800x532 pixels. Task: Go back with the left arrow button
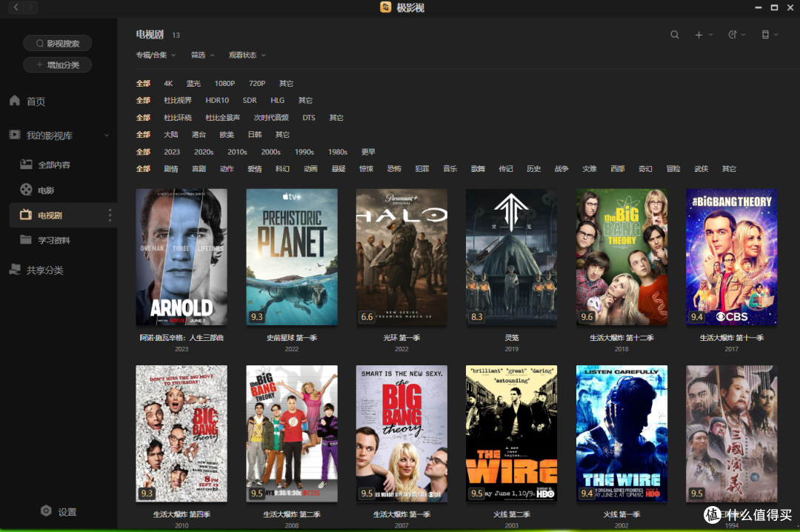pos(16,7)
